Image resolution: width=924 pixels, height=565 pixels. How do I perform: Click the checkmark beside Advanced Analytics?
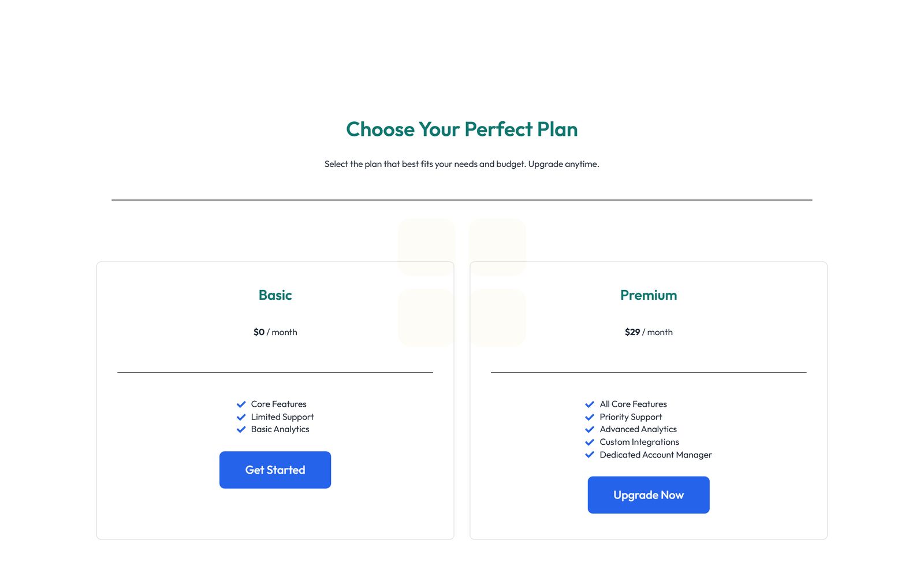tap(590, 429)
